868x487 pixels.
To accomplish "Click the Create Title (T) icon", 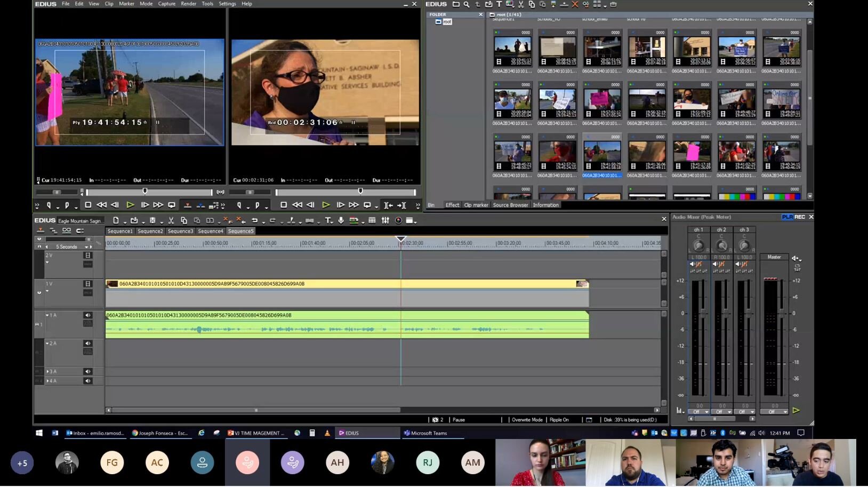I will pyautogui.click(x=328, y=220).
